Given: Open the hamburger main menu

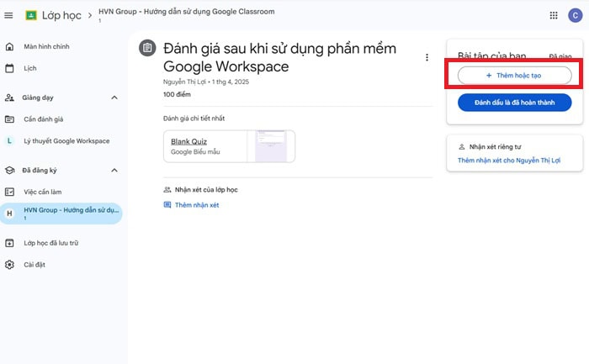Looking at the screenshot, I should tap(9, 15).
